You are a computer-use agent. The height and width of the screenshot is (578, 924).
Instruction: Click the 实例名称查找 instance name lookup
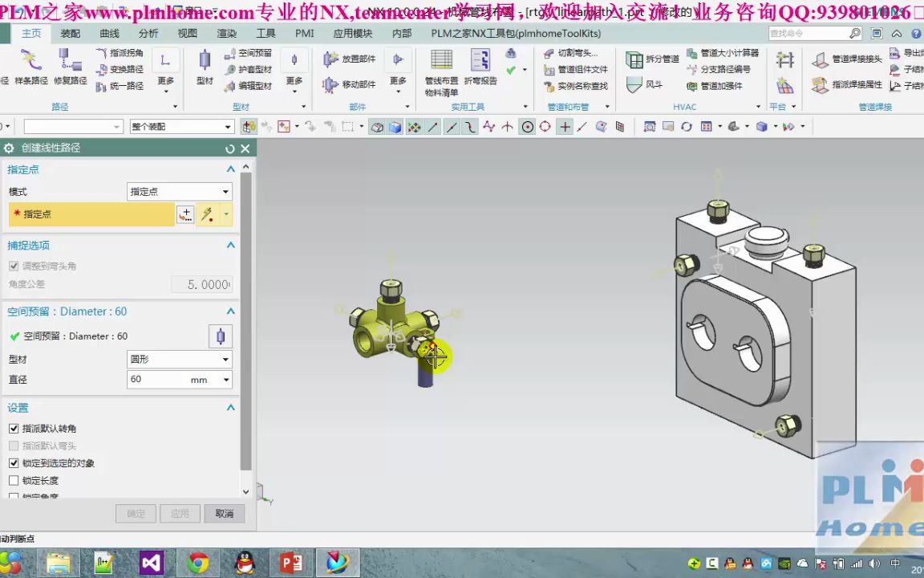click(x=575, y=86)
